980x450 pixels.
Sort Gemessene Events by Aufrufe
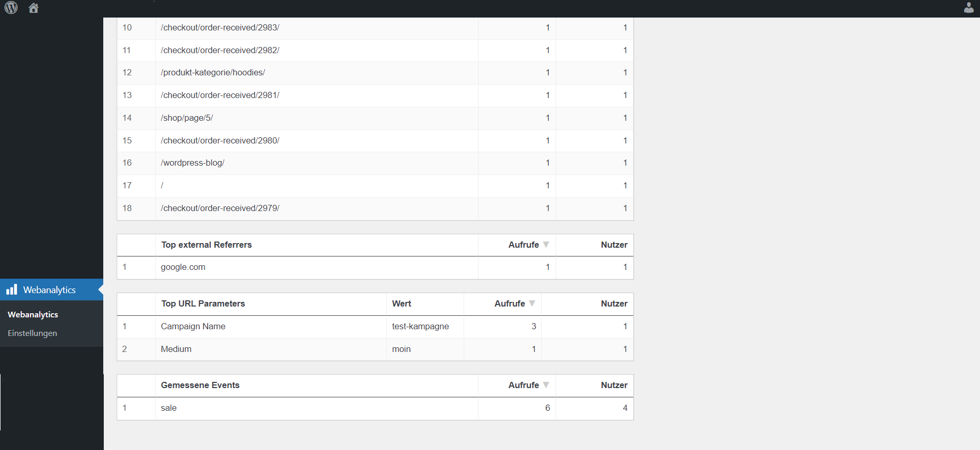(528, 385)
